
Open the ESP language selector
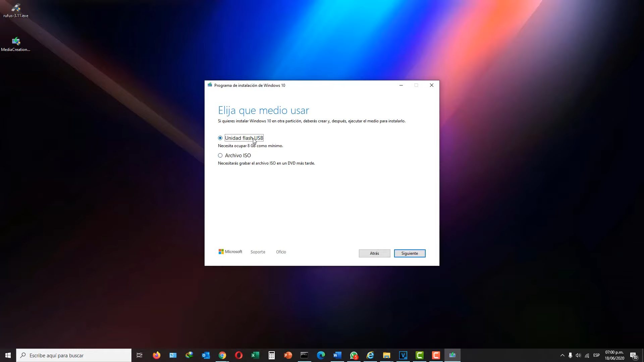click(x=596, y=355)
